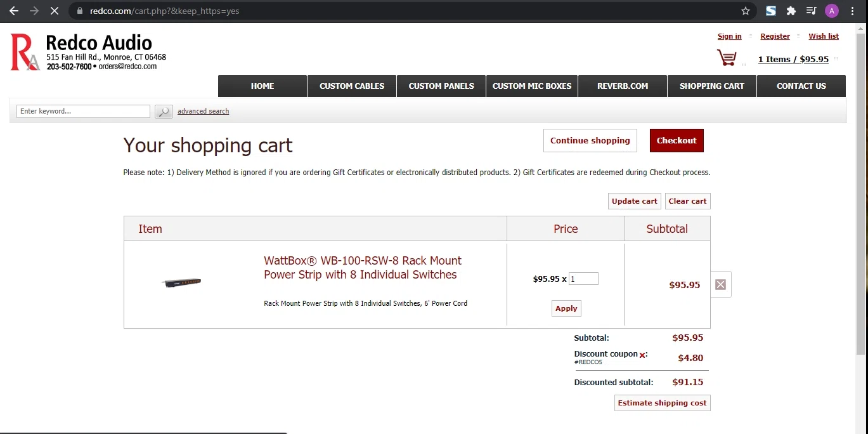868x434 pixels.
Task: Click the browser forward arrow
Action: [34, 11]
